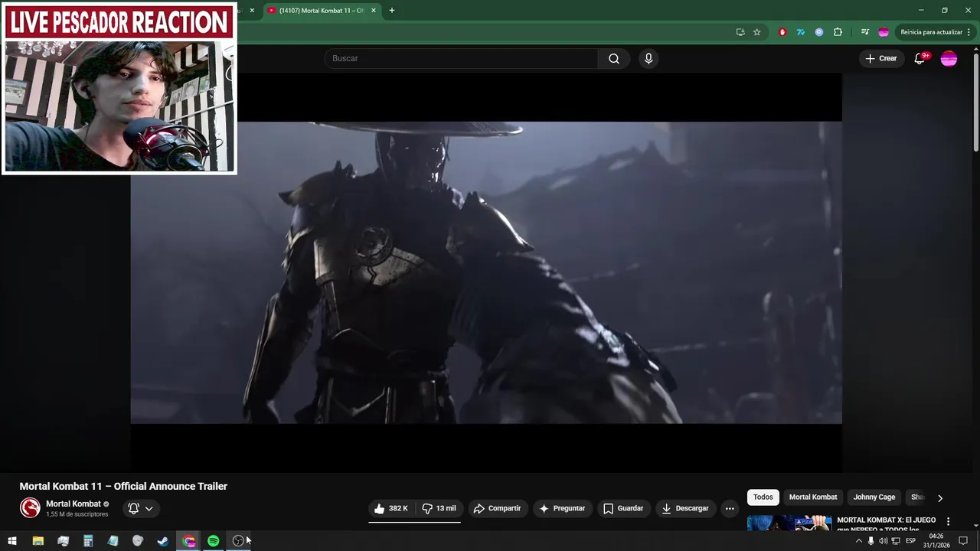Open YouTube notifications bell with 9+ badge
This screenshot has width=980, height=551.
(x=921, y=58)
